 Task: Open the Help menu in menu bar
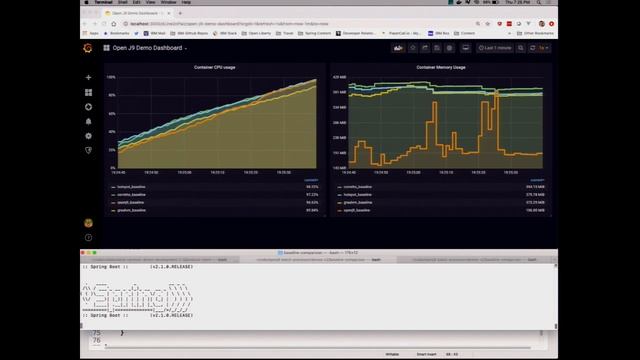pos(186,2)
